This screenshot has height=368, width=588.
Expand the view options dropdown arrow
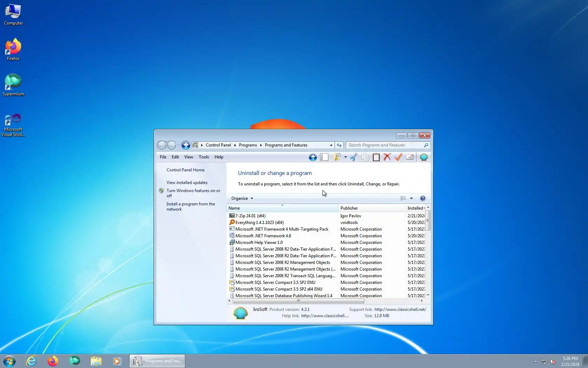tap(411, 198)
